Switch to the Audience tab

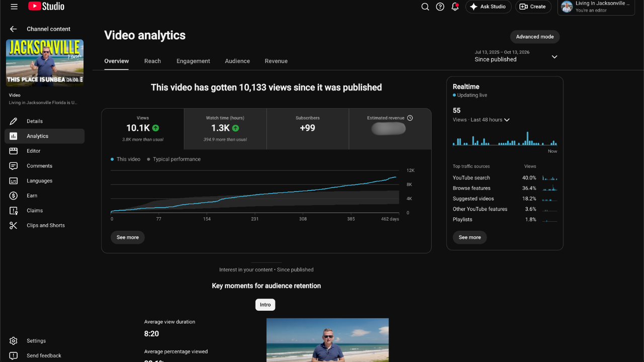point(237,61)
